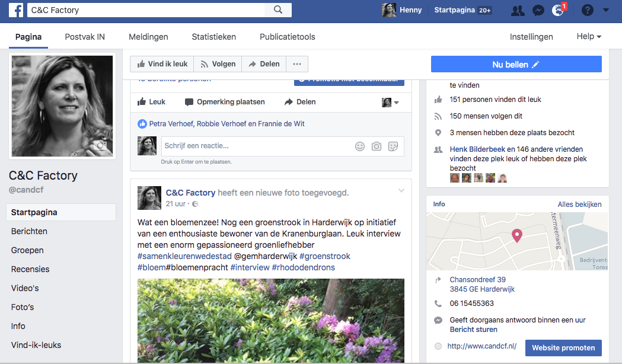Open the map showing the location pin
622x364 pixels.
[x=517, y=241]
